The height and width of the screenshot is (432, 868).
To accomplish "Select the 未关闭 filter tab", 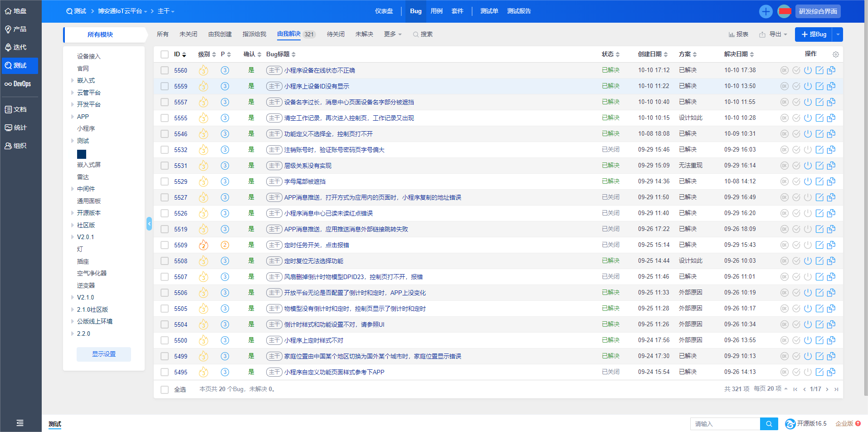I will (x=188, y=34).
